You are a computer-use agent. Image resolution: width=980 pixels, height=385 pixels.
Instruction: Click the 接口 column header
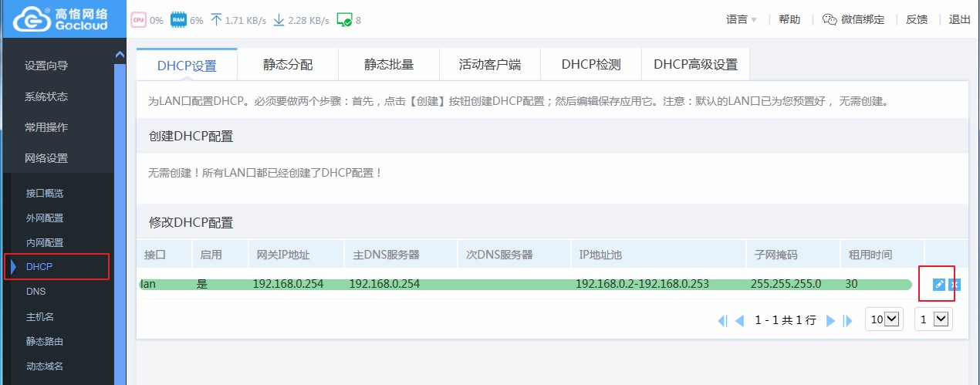[x=165, y=255]
